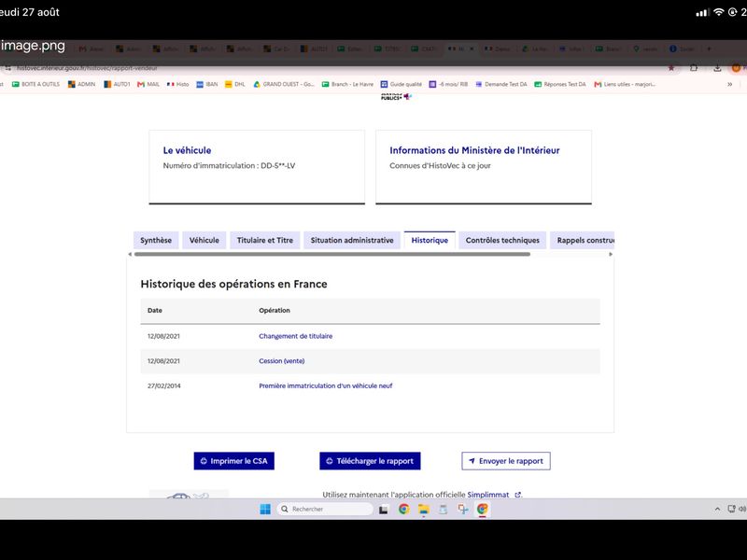Open the Informations du Ministère de l'Intérieur card
Image resolution: width=747 pixels, height=560 pixels.
pyautogui.click(x=484, y=167)
